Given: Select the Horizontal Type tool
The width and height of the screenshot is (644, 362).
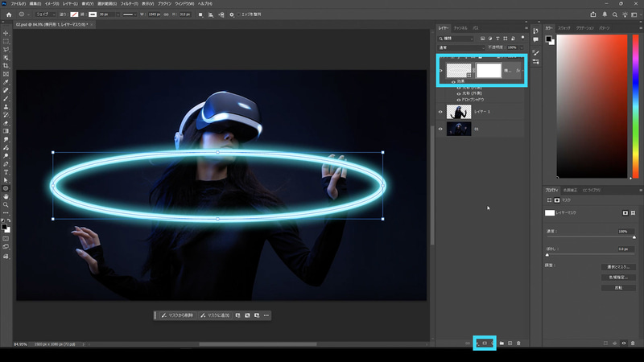Looking at the screenshot, I should point(6,172).
